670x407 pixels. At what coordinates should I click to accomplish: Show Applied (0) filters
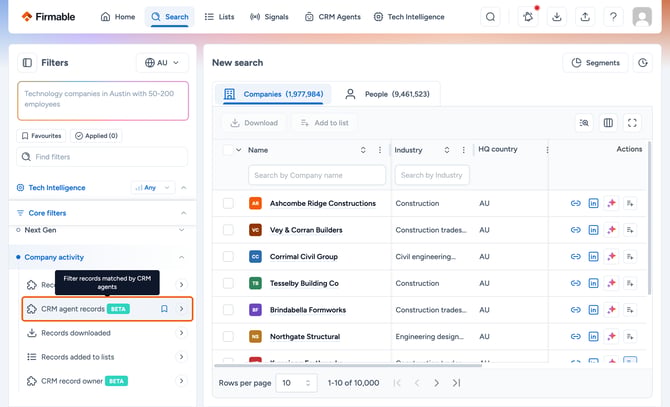pos(96,136)
